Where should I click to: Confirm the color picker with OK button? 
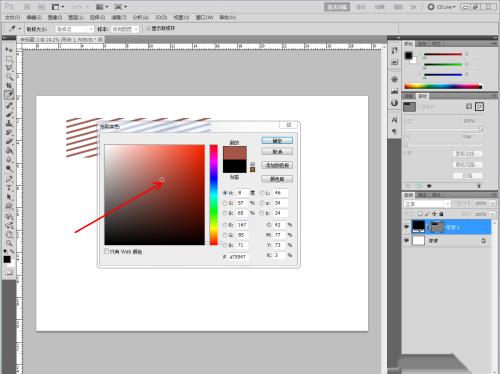277,141
